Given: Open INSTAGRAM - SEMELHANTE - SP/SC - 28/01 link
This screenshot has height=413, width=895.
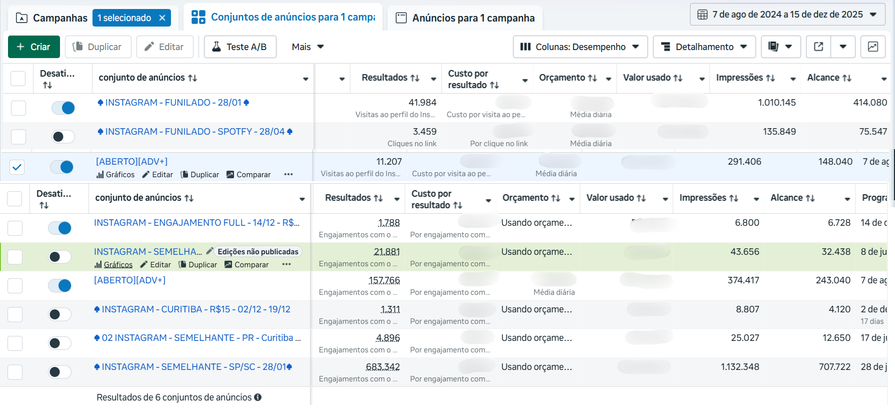Looking at the screenshot, I should 194,366.
